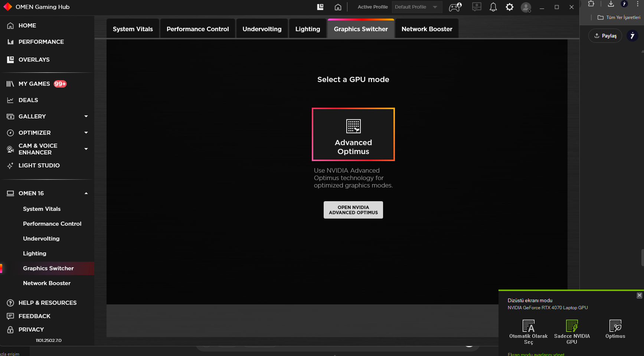Click the home icon in the title bar

pyautogui.click(x=338, y=7)
